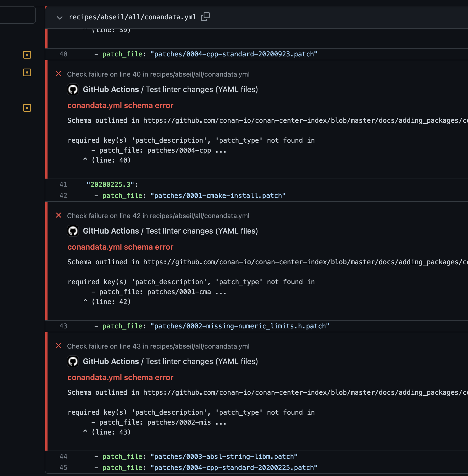Click the red X icon beside line 42 check failure
Screen dimensions: 468x476
coord(59,215)
